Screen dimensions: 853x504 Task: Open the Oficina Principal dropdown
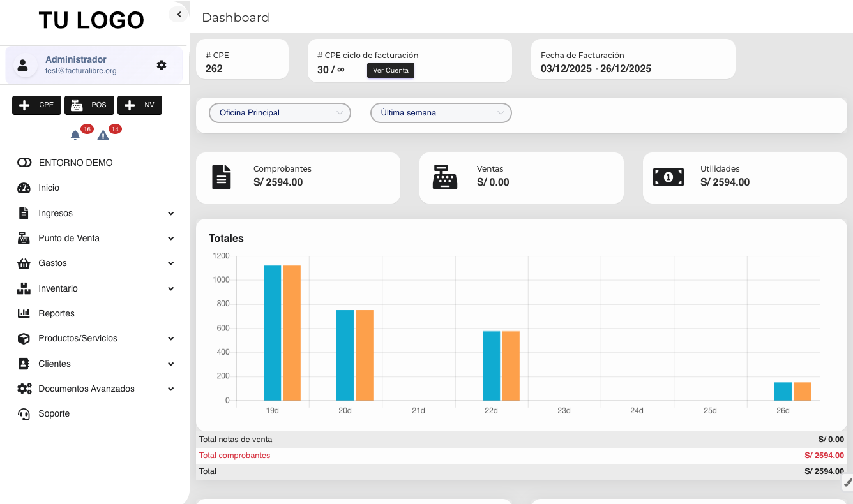pyautogui.click(x=280, y=113)
